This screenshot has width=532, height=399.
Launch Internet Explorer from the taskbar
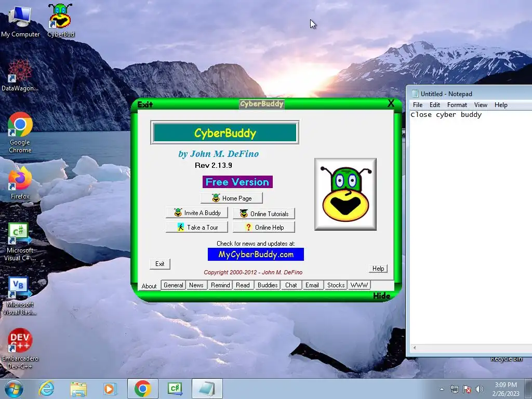tap(46, 389)
